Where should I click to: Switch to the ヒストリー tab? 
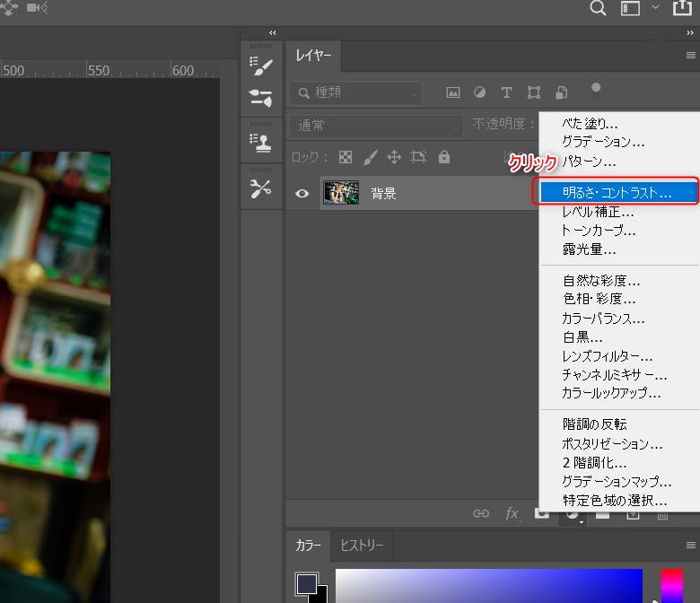[361, 546]
